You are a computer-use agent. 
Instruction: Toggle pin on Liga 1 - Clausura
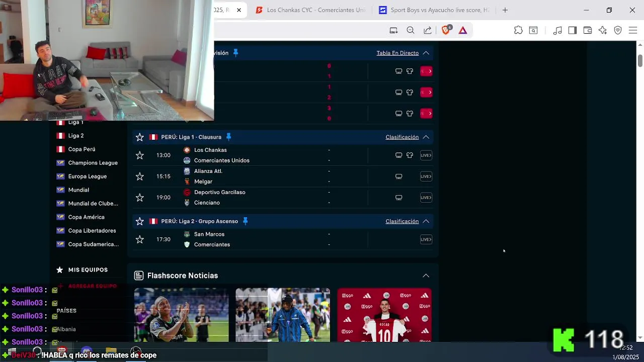click(x=228, y=137)
